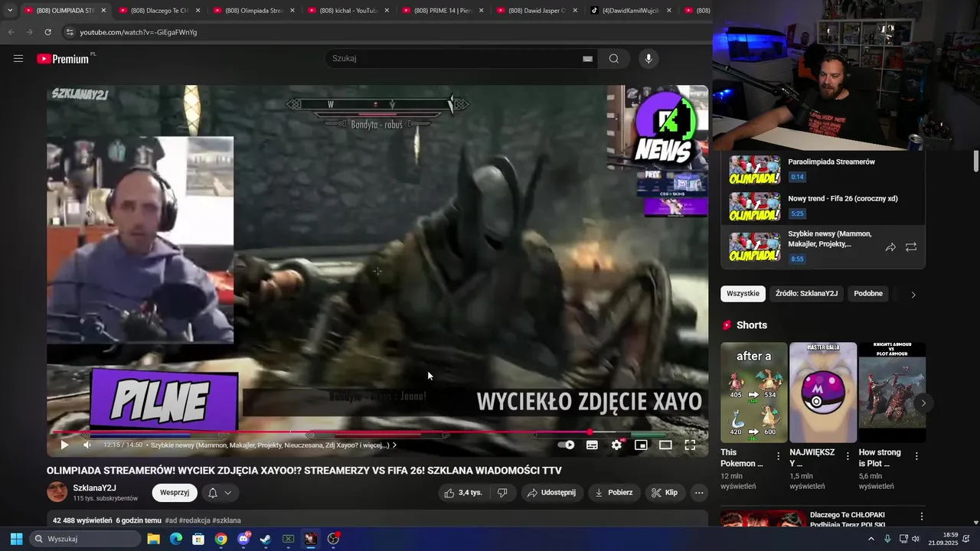Expand chapter title Szybkie newsy in player
980x551 pixels.
click(273, 445)
